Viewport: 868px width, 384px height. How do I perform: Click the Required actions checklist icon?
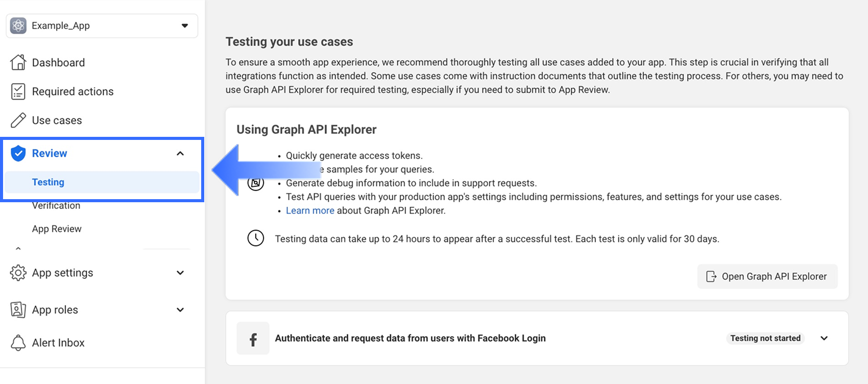point(18,91)
